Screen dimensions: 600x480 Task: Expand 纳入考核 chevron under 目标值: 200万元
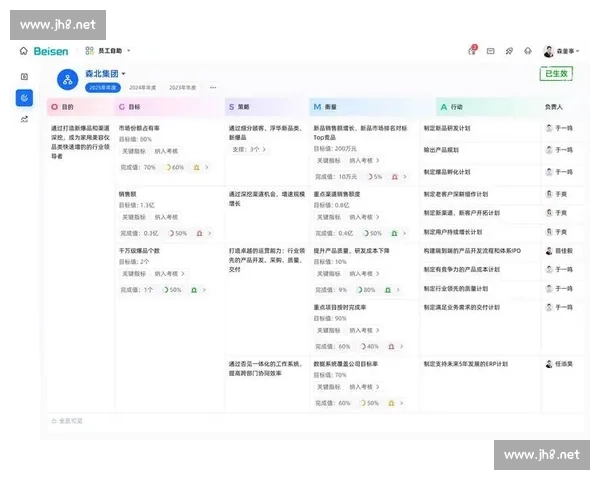click(x=378, y=160)
